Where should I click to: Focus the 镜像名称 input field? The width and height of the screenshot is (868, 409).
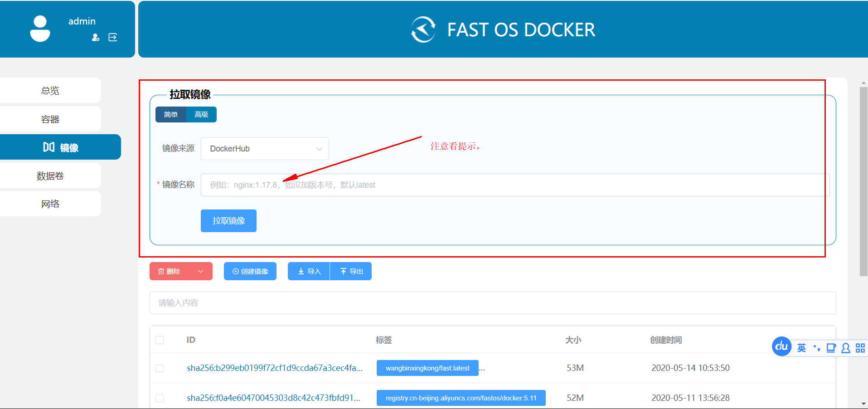[x=515, y=185]
